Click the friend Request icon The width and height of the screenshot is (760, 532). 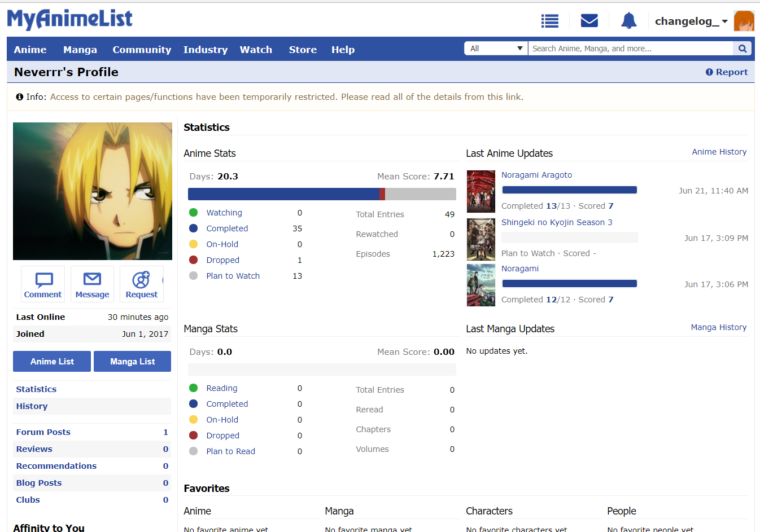141,284
